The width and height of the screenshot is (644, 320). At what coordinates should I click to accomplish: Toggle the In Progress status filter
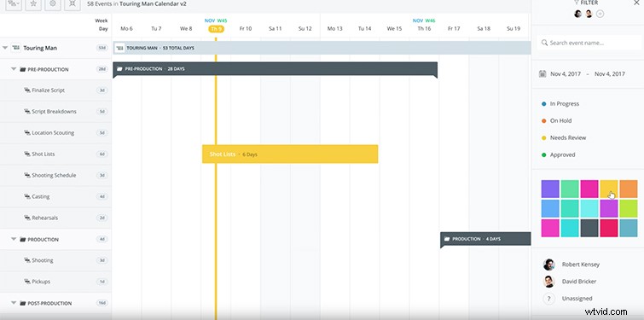tap(560, 104)
